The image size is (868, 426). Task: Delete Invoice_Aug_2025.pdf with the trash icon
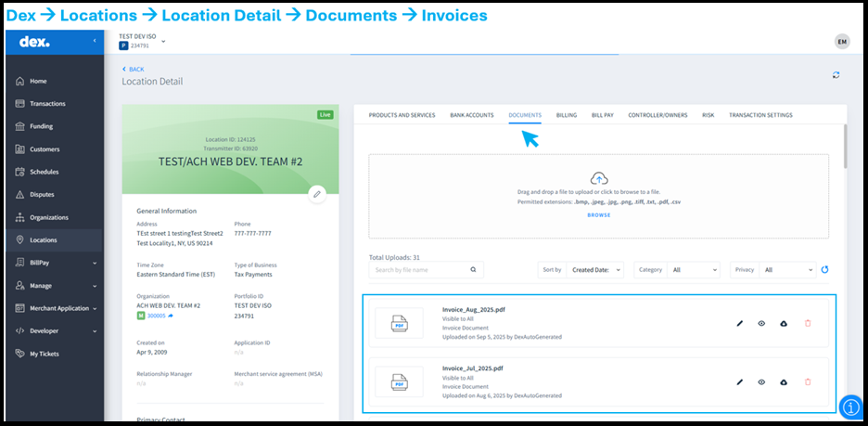point(807,323)
